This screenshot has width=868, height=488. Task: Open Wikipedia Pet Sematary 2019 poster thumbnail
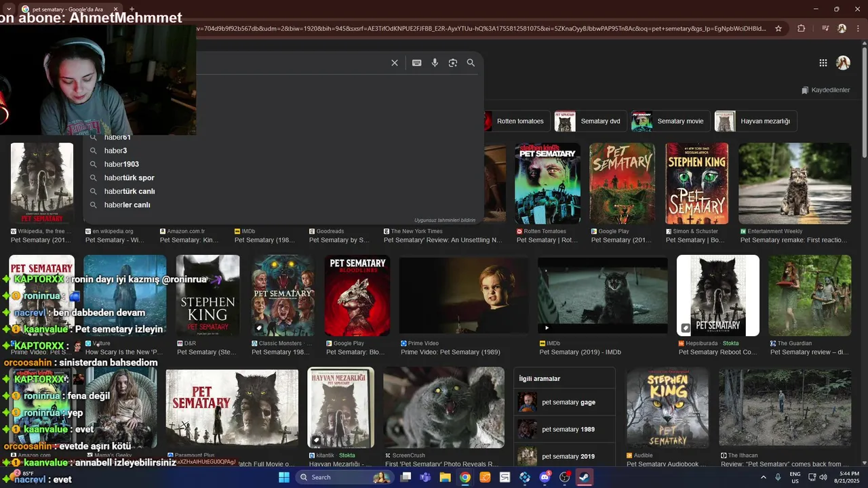tap(42, 183)
